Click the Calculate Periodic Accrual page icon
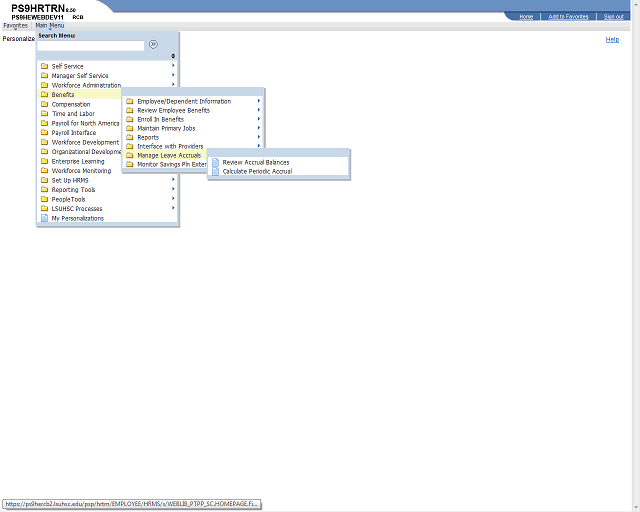The width and height of the screenshot is (640, 512). pos(216,171)
